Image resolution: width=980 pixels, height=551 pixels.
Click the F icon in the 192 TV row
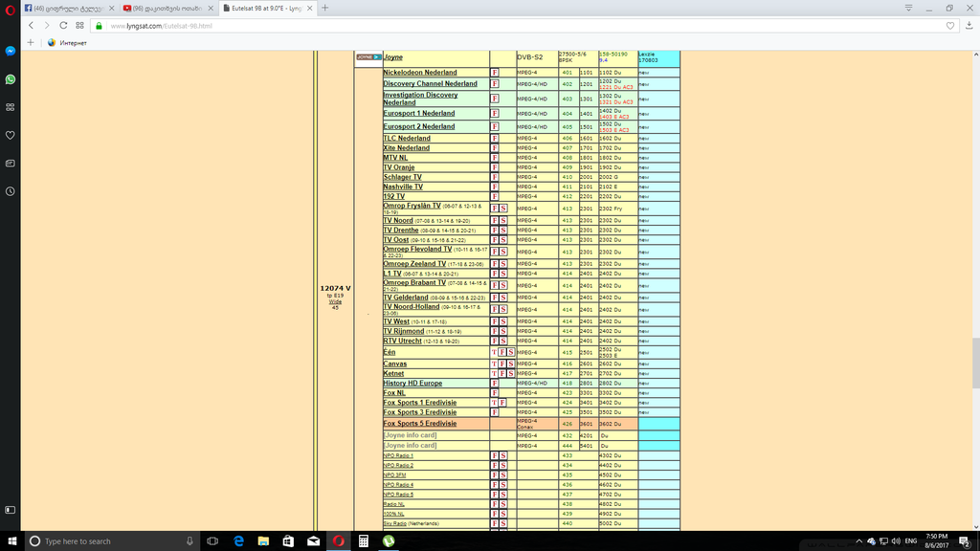495,196
